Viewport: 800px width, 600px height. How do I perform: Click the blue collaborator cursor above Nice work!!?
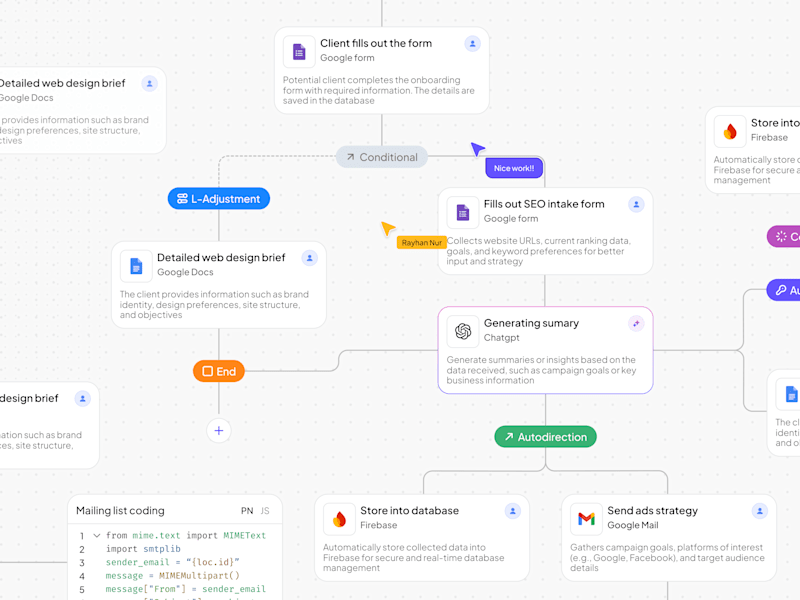click(478, 148)
